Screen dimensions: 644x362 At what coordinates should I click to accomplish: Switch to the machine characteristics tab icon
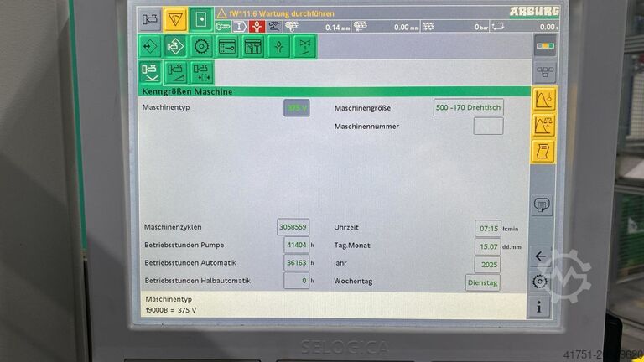point(150,73)
